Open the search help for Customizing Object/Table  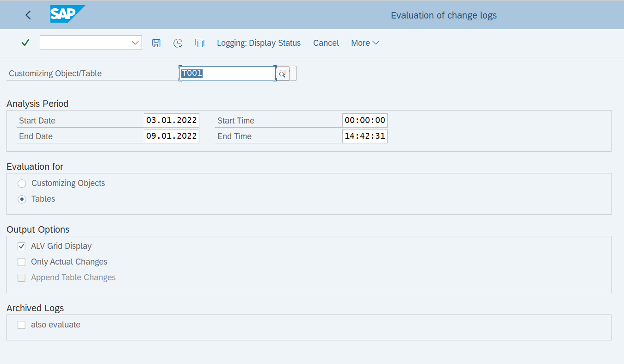click(x=282, y=73)
